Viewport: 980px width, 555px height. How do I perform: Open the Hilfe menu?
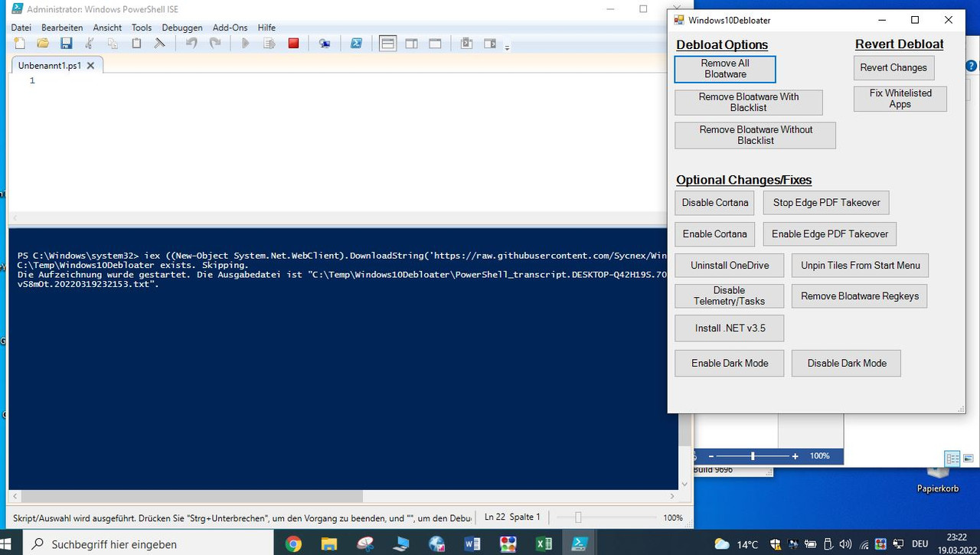(266, 28)
